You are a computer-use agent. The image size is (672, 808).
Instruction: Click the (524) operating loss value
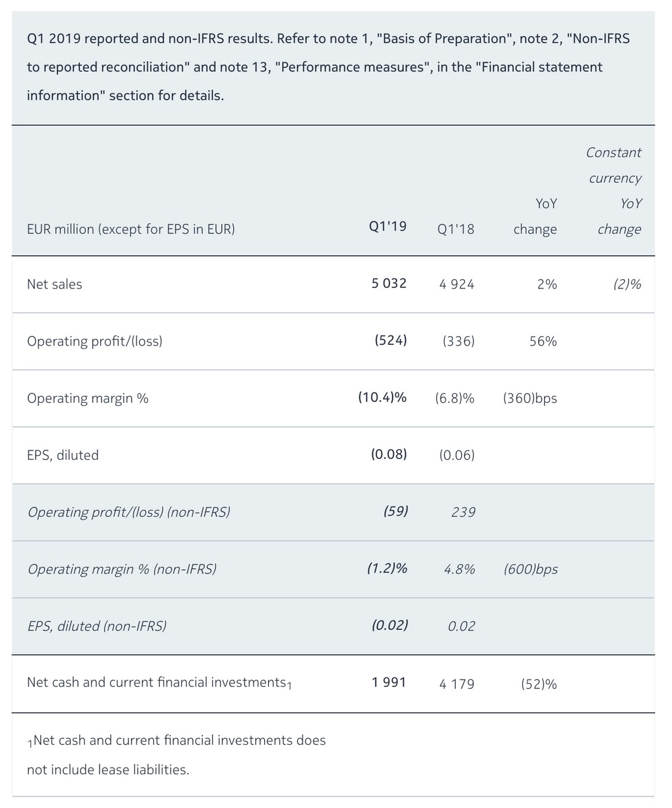point(390,340)
